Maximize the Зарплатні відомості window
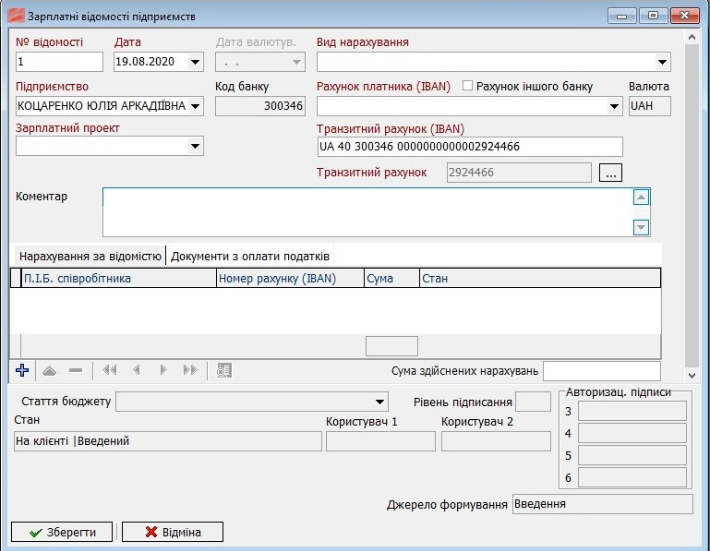Image resolution: width=710 pixels, height=551 pixels. [653, 16]
